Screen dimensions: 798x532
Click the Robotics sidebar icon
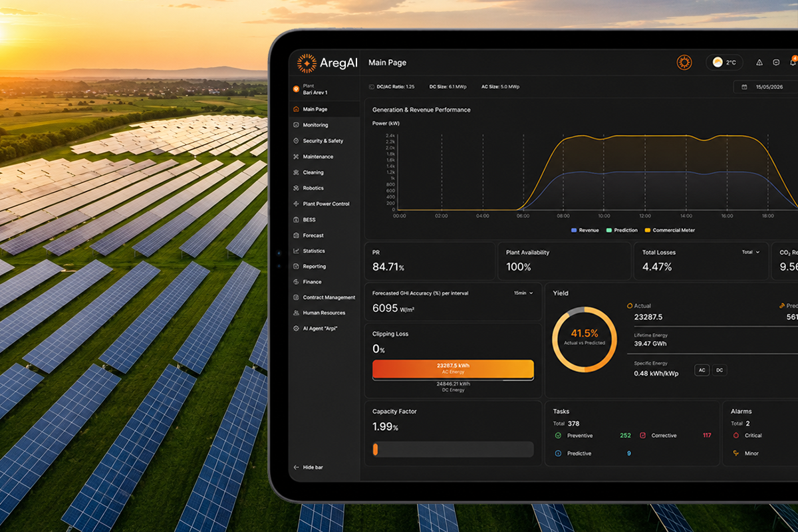pos(297,188)
